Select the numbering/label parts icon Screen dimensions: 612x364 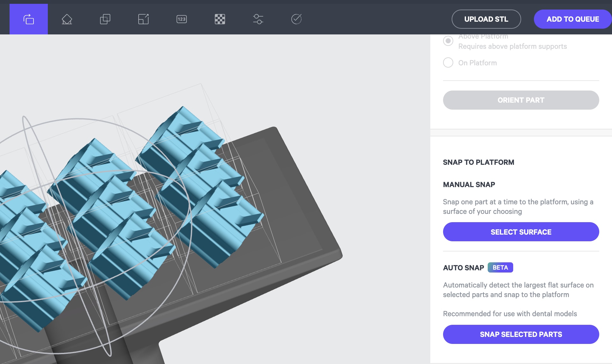(x=181, y=18)
